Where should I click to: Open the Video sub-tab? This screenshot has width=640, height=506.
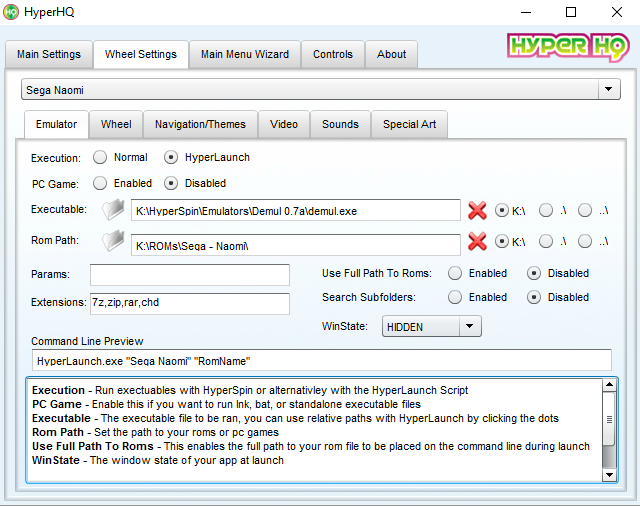point(284,124)
